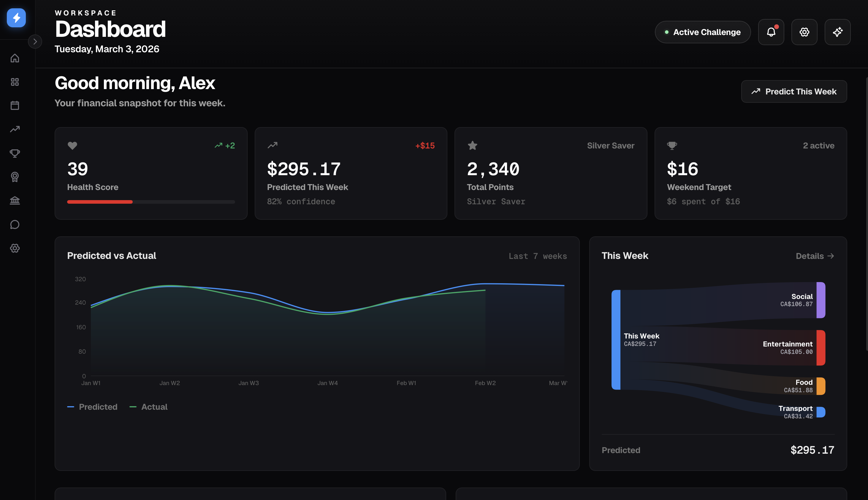Open the Home sidebar icon
Viewport: 868px width, 500px height.
click(15, 58)
